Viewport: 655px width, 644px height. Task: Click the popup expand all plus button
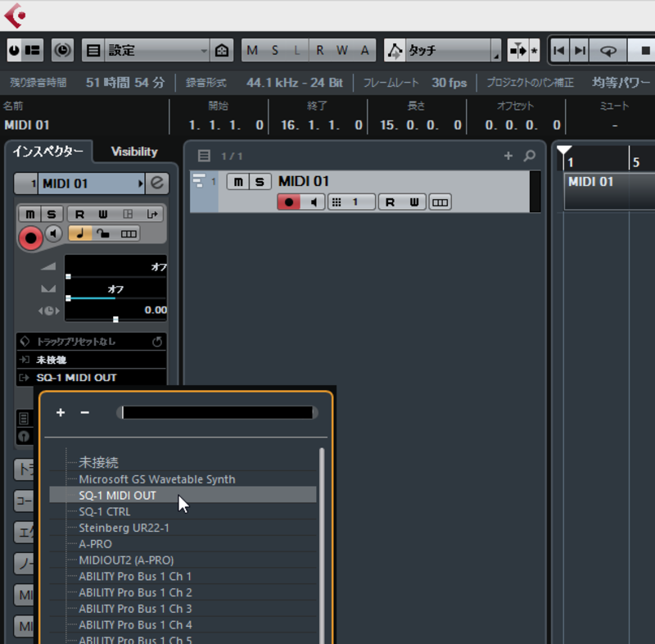point(61,412)
